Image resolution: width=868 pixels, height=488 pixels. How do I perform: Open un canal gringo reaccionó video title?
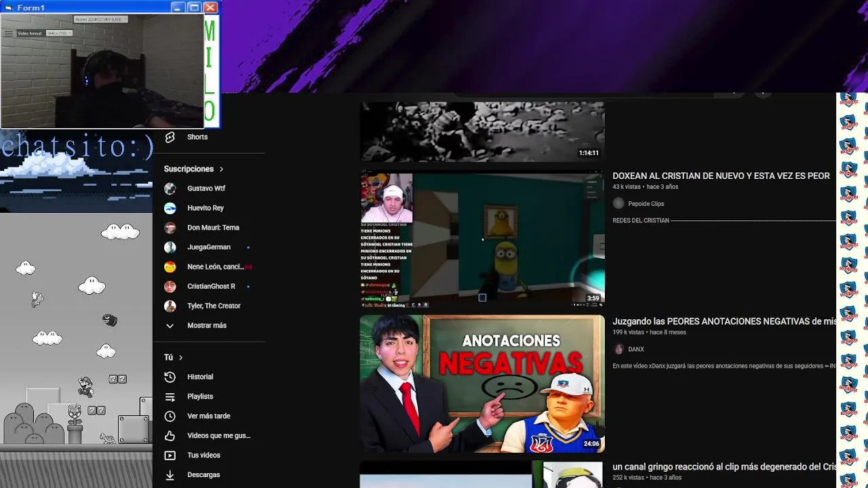724,467
